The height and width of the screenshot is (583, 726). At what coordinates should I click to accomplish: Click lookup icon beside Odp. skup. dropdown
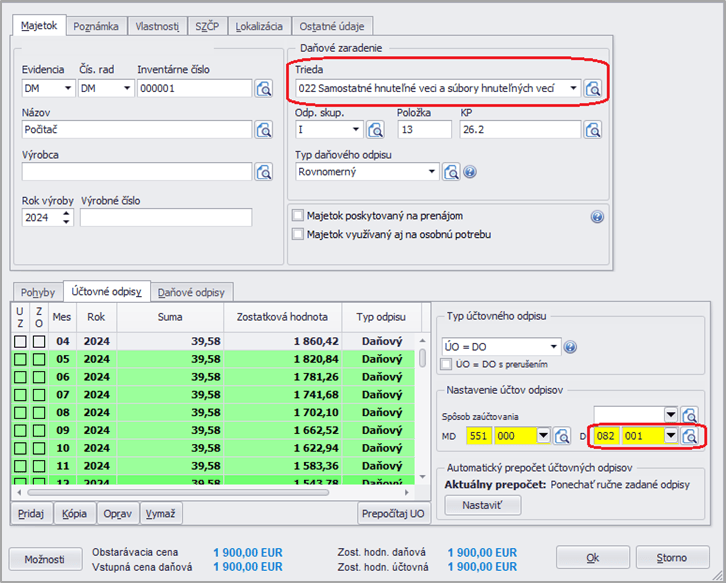coord(375,130)
